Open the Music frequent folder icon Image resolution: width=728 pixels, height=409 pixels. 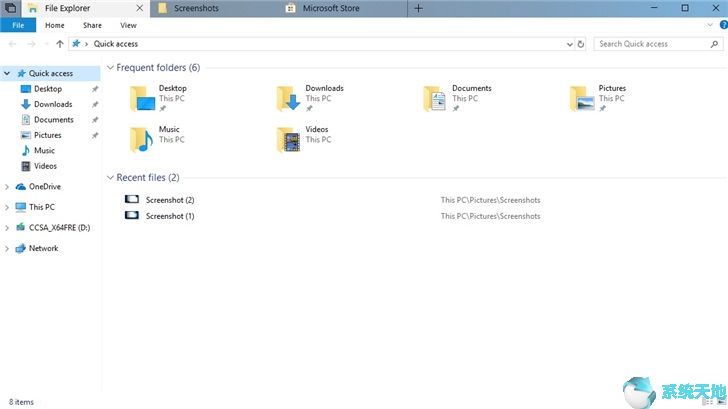[x=142, y=139]
